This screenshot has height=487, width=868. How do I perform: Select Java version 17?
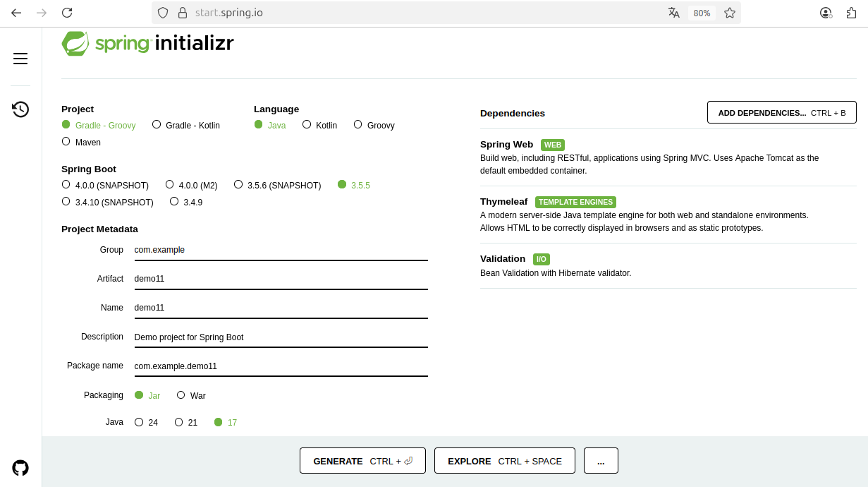(x=226, y=422)
